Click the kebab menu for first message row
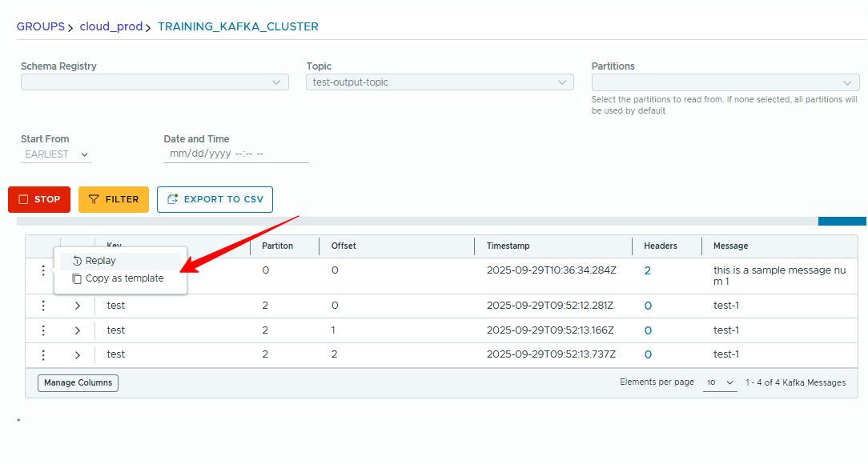868x464 pixels. pos(43,270)
